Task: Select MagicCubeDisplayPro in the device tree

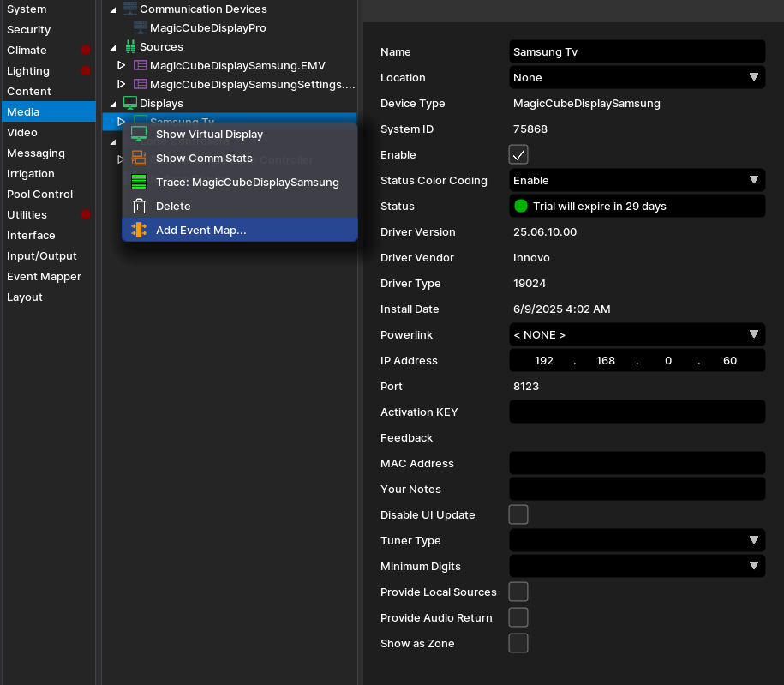Action: coord(207,28)
